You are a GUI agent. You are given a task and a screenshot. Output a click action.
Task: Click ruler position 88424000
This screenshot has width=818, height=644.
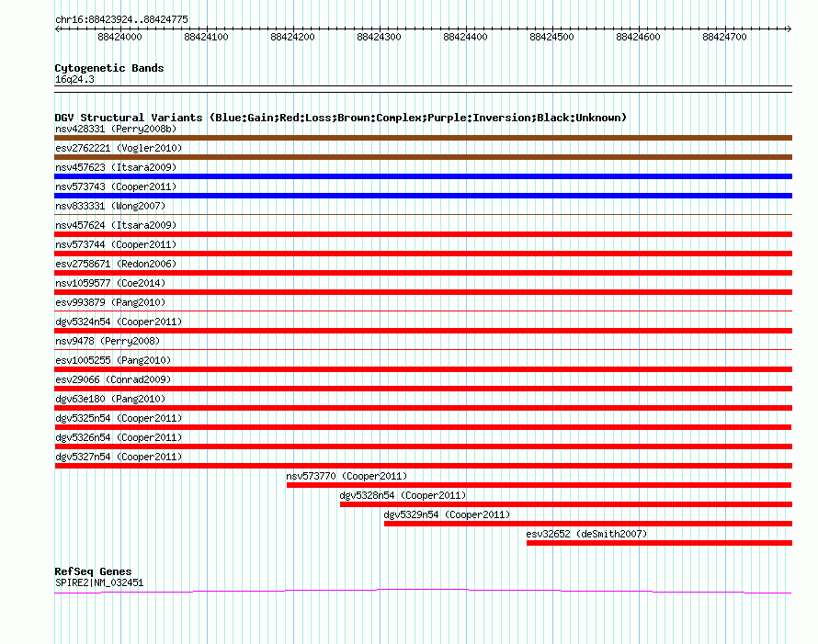click(x=120, y=37)
